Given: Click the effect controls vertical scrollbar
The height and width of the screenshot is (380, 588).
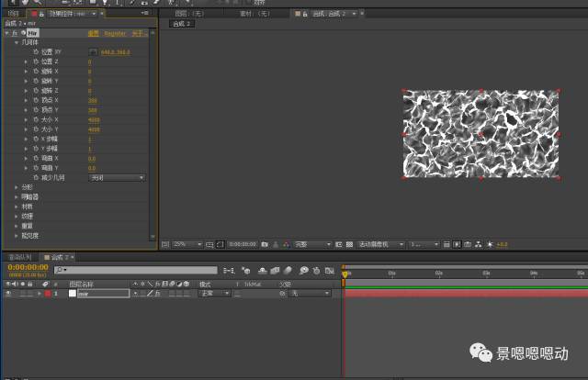Looking at the screenshot, I should (x=153, y=135).
